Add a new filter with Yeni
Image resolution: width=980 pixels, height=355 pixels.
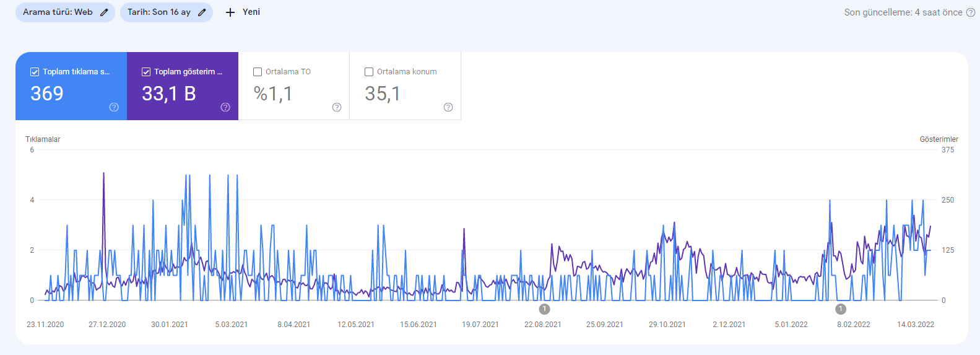[x=243, y=12]
